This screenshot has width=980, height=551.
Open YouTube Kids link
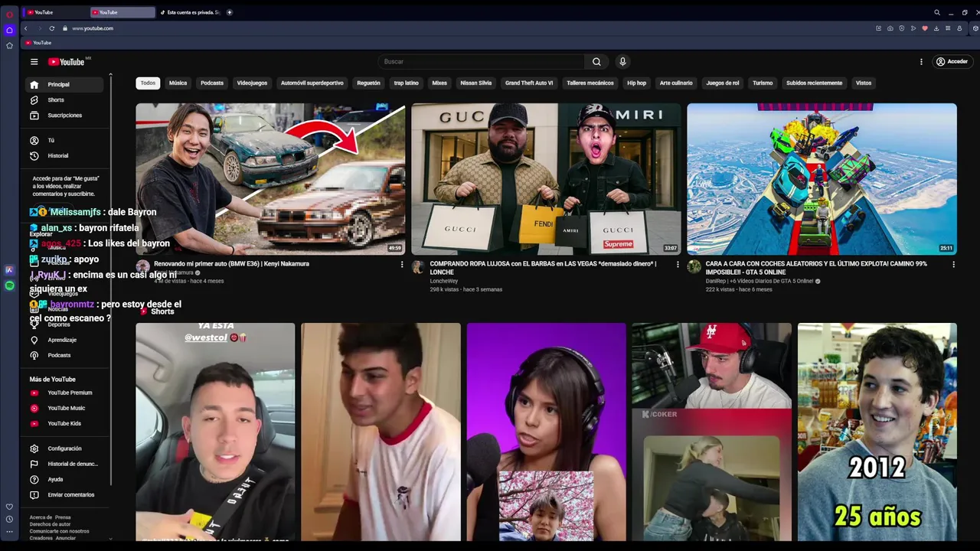(65, 423)
